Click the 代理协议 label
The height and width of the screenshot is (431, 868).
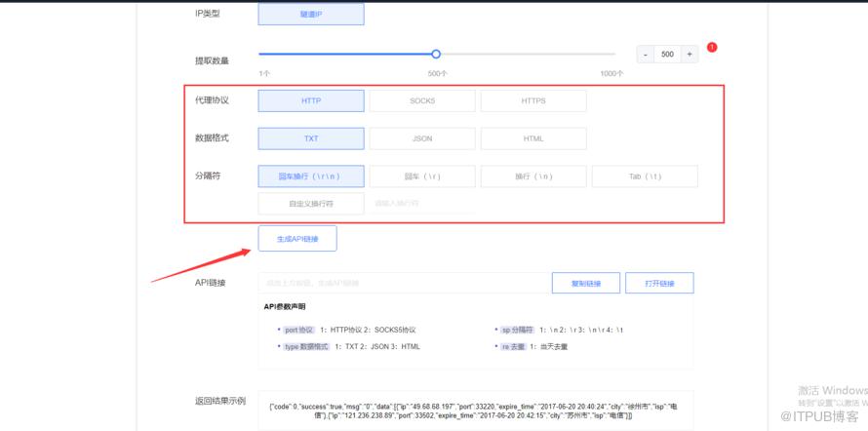point(212,100)
